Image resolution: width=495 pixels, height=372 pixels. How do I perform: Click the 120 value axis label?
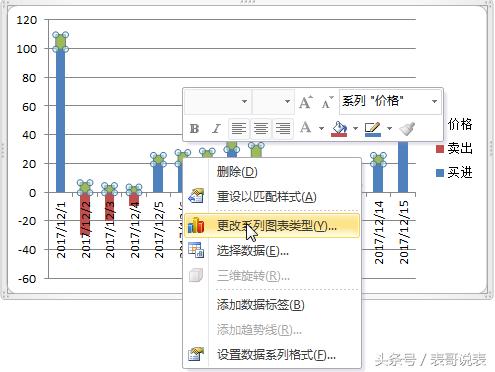(27, 20)
